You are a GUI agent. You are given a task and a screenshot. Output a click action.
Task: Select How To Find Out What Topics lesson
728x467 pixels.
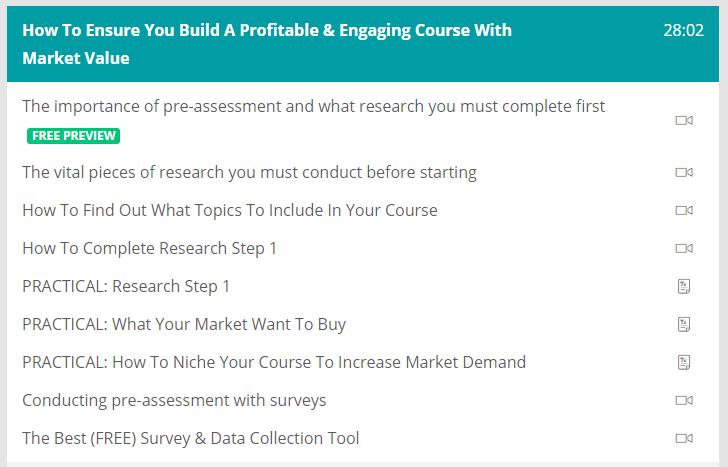(x=230, y=210)
